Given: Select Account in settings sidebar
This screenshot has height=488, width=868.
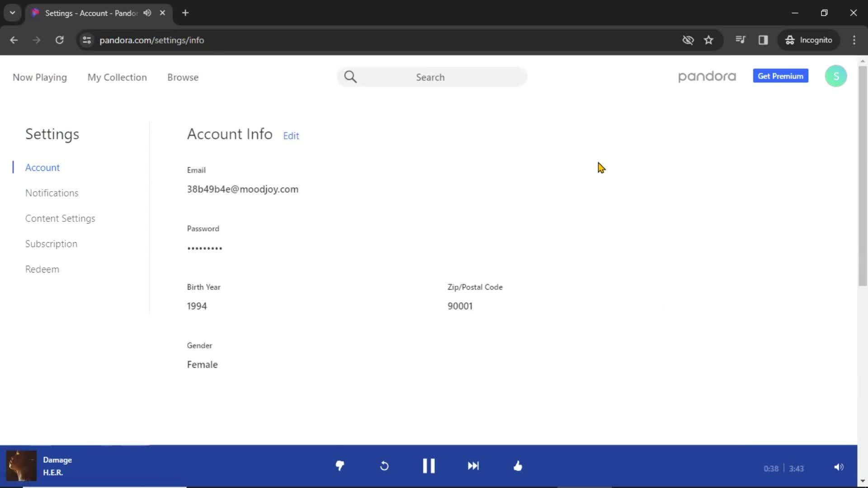Looking at the screenshot, I should click(42, 168).
